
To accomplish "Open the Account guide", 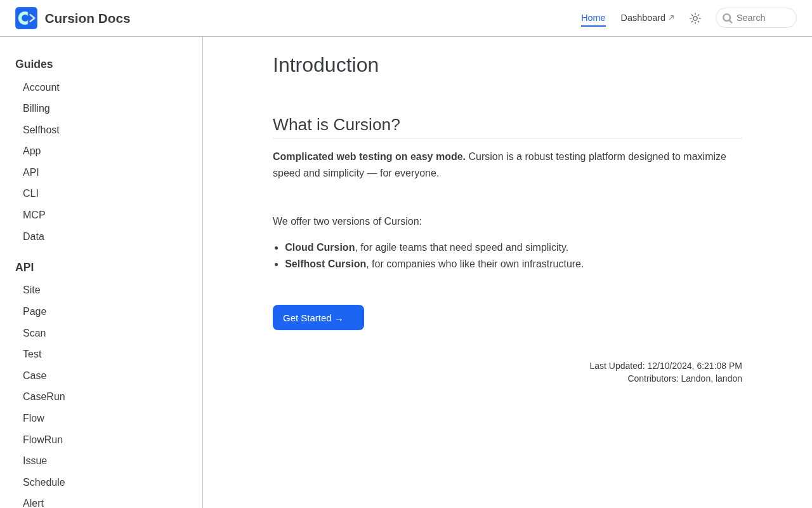I will coord(41,88).
